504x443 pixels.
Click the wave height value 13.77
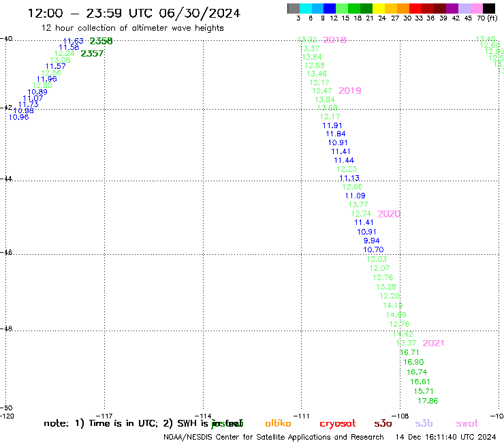[358, 204]
